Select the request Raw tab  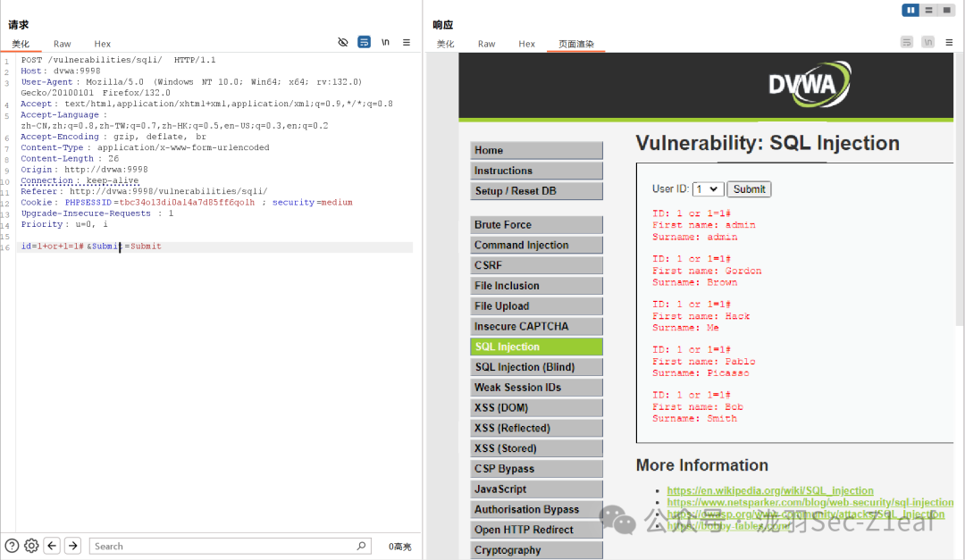(63, 44)
